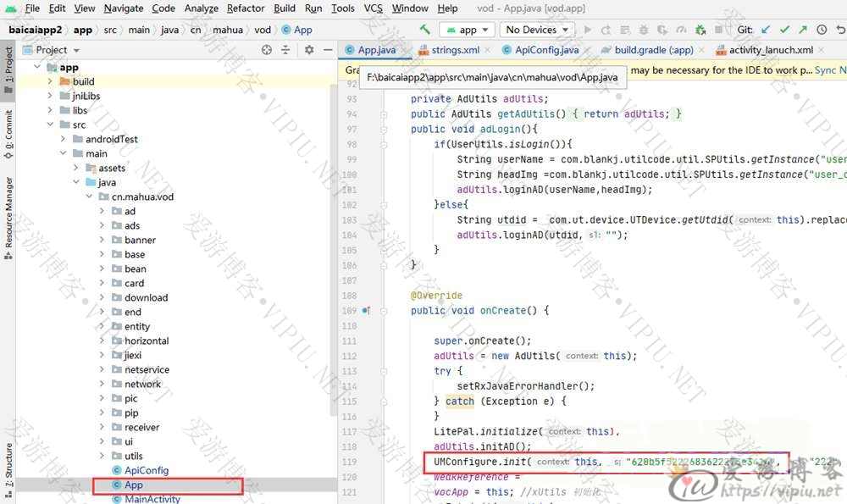Click baicaiapp2 in the breadcrumb bar
This screenshot has height=504, width=847.
click(35, 30)
